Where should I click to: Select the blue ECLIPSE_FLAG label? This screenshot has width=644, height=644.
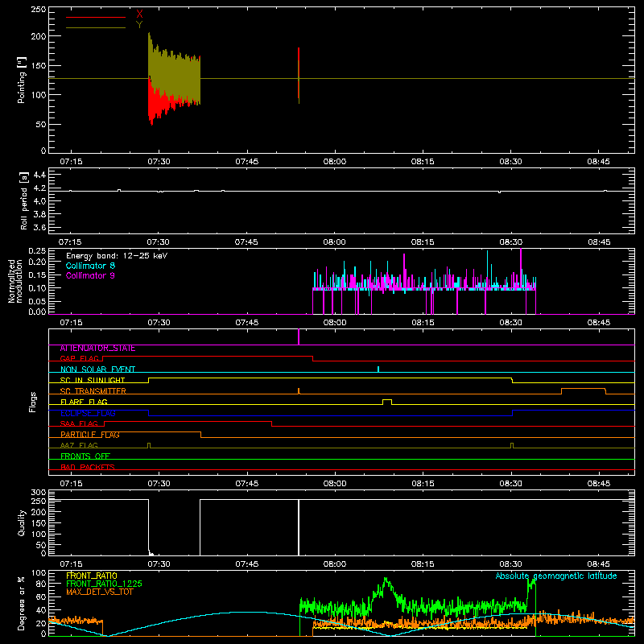(x=88, y=413)
